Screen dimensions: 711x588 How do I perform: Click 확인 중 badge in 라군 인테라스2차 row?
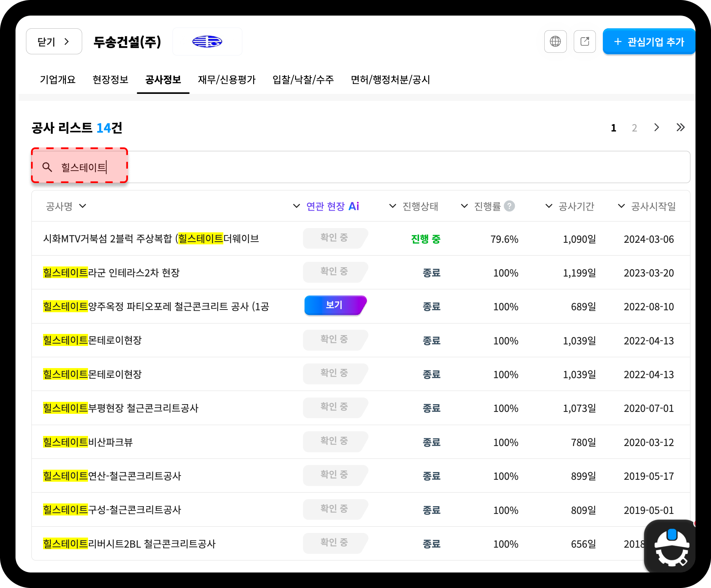[x=335, y=272]
